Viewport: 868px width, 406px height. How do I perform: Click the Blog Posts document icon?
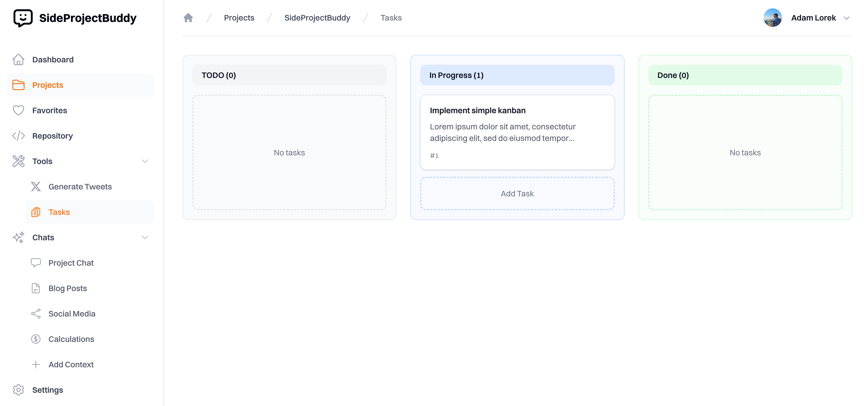[x=36, y=288]
